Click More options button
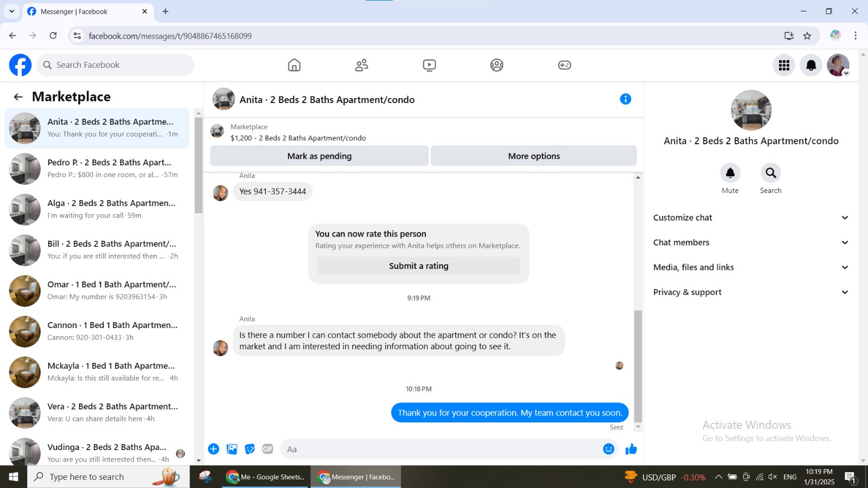Image resolution: width=868 pixels, height=488 pixels. (x=534, y=156)
